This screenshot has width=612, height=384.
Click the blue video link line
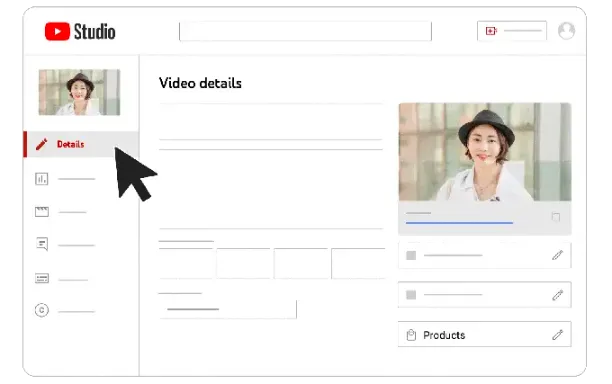coord(459,223)
